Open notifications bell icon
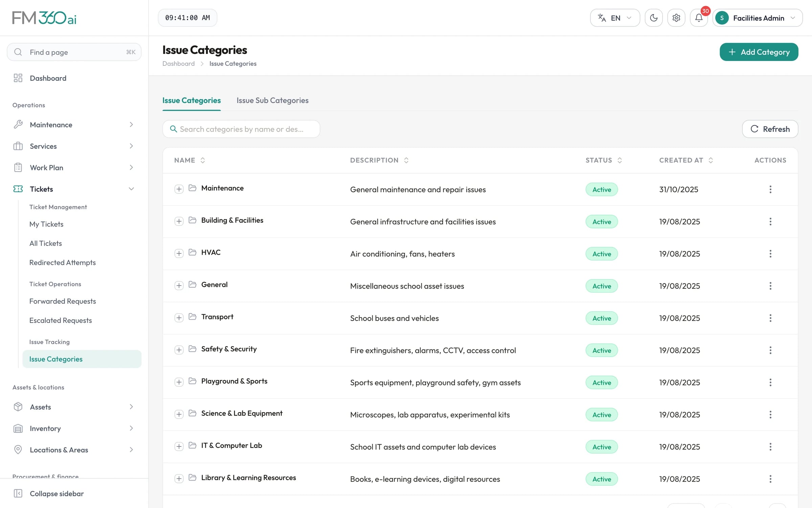The image size is (812, 508). coord(699,18)
